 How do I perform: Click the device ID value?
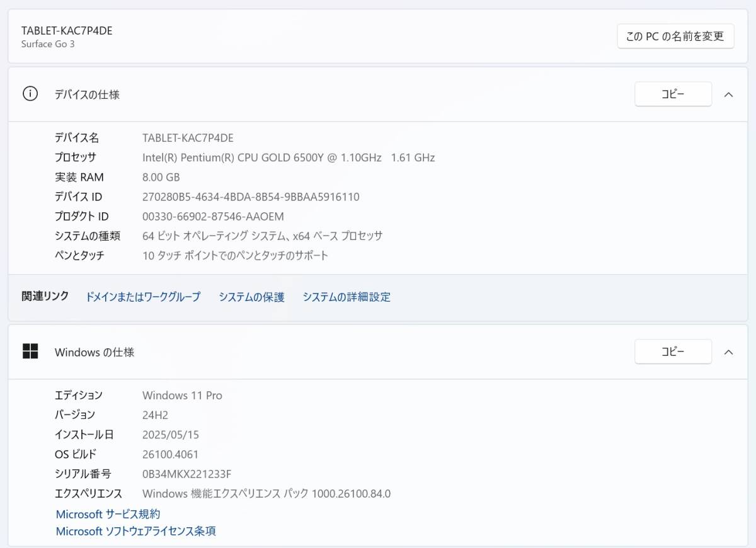pyautogui.click(x=251, y=197)
